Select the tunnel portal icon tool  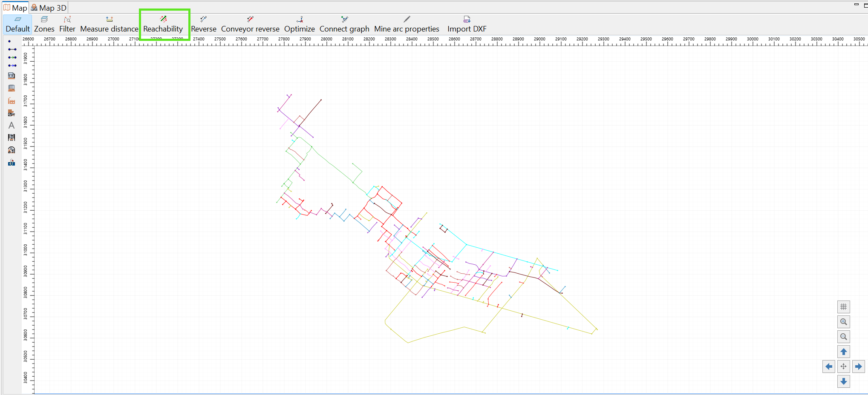pos(12,150)
